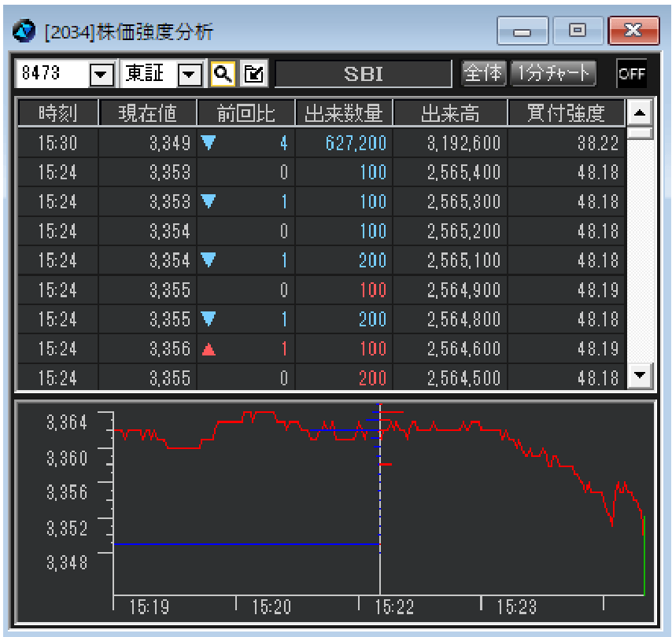Screen dimensions: 672x637
Task: Click the 買付強度 column header
Action: [x=566, y=113]
